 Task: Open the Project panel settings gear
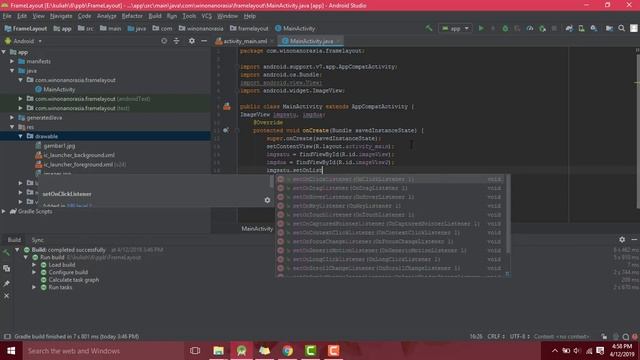point(191,41)
